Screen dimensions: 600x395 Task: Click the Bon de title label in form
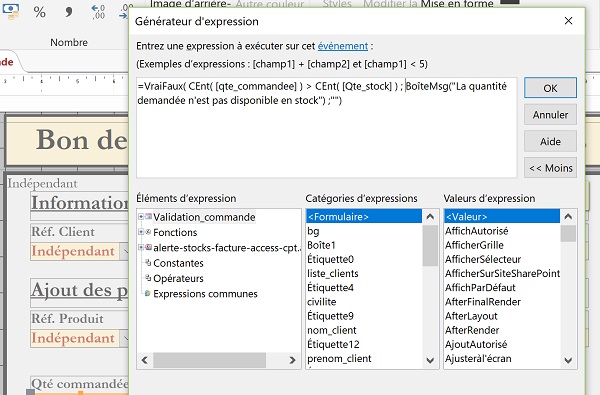(x=81, y=140)
